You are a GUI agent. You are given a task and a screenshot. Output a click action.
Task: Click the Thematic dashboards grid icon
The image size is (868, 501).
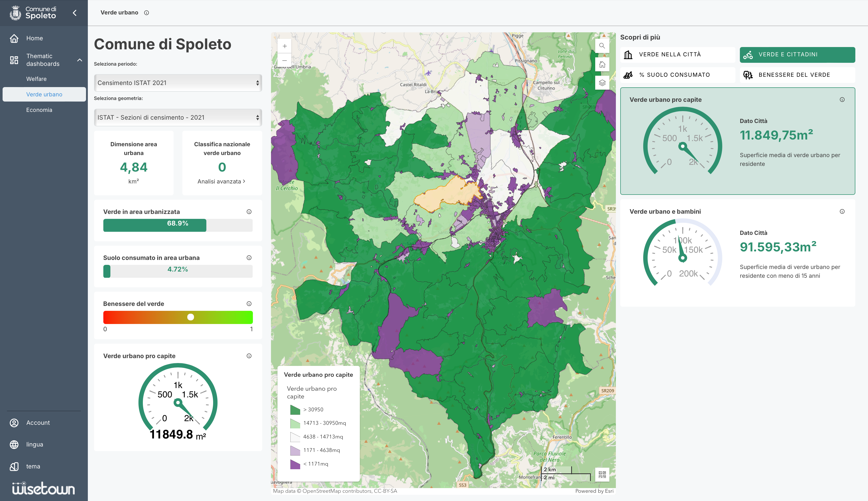pos(14,60)
